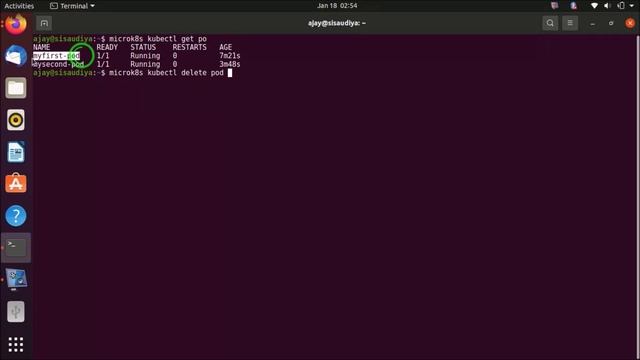This screenshot has width=640, height=360.
Task: Open the battery status indicator
Action: click(621, 6)
